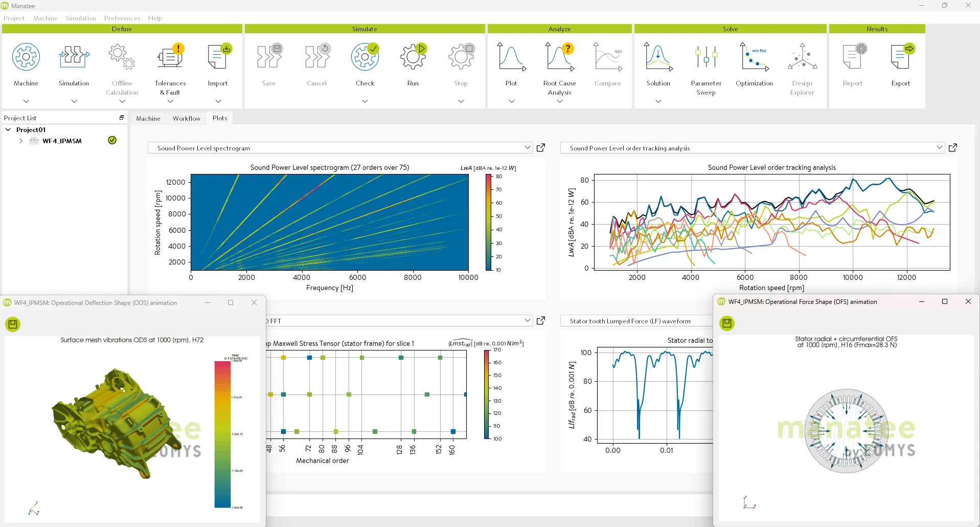The height and width of the screenshot is (527, 980).
Task: Open the Simulation menu in menu bar
Action: click(81, 18)
